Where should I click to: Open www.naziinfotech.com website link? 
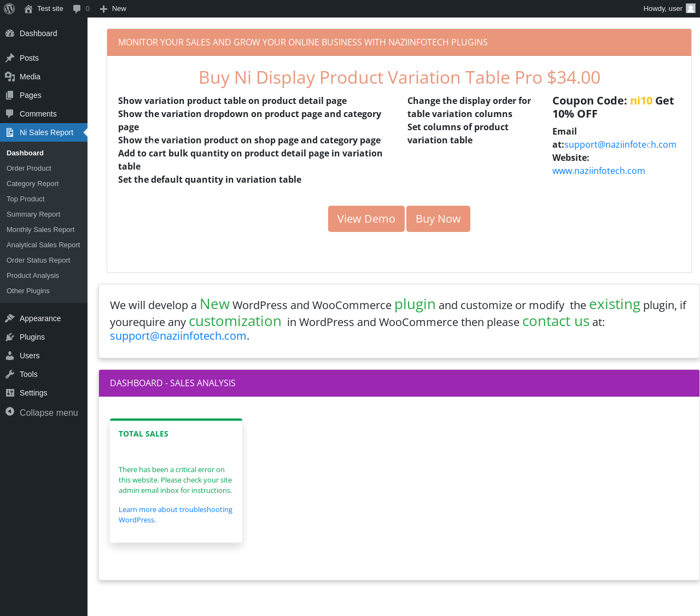599,171
